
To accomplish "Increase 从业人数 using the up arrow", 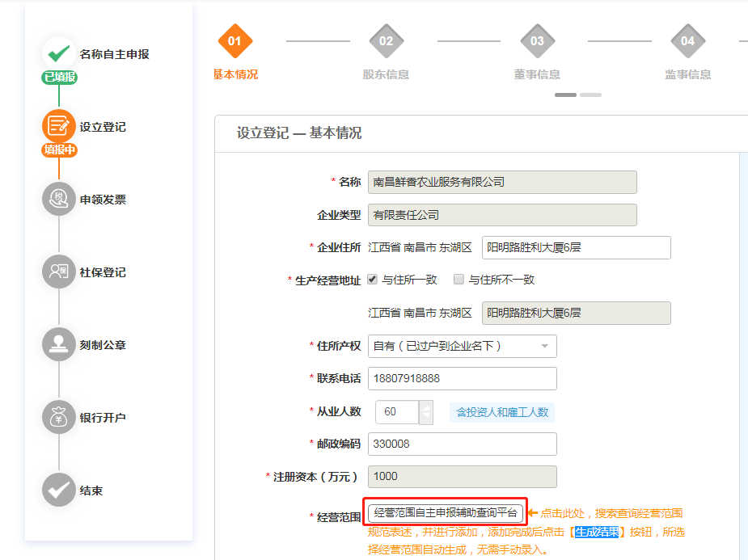I will 427,406.
